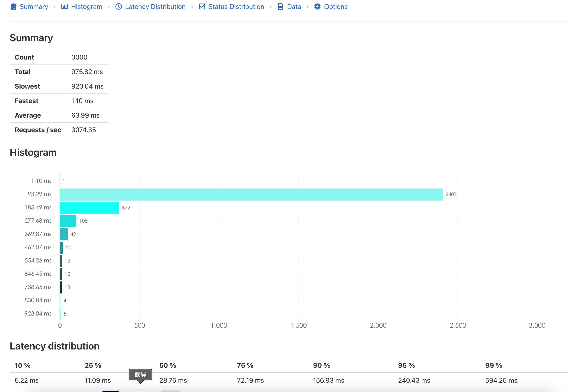Viewport: 573px width, 392px height.
Task: Go to Latency Distribution link
Action: pyautogui.click(x=155, y=7)
